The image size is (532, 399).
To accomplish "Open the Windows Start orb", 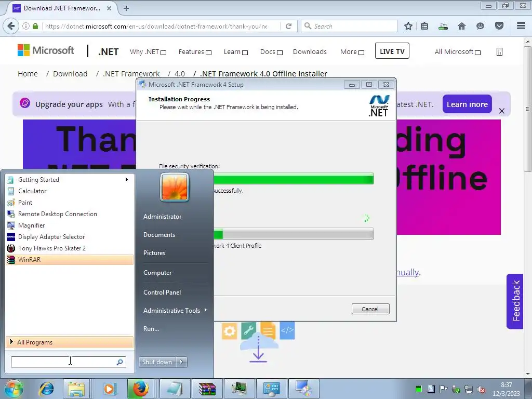I will (x=14, y=389).
